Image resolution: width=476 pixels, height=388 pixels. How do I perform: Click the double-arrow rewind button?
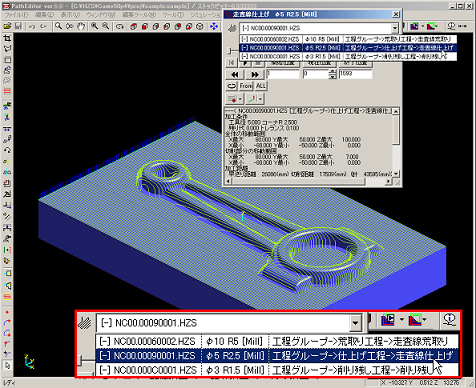click(235, 74)
